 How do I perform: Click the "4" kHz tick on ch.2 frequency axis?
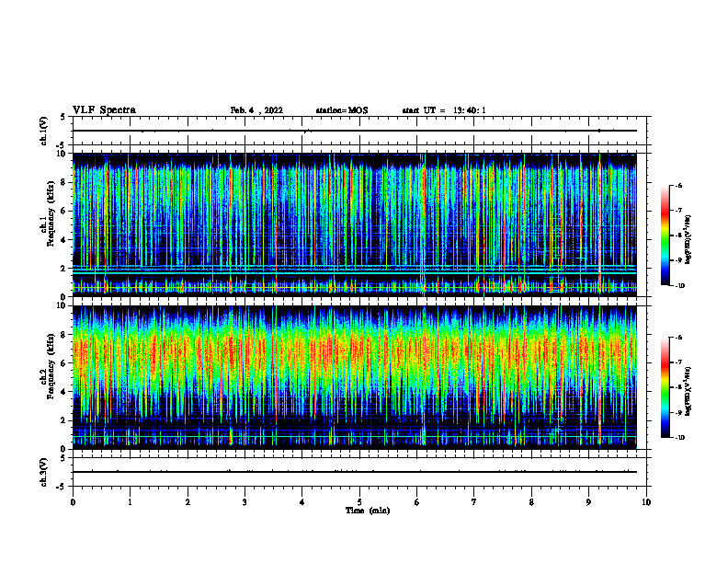(x=64, y=392)
